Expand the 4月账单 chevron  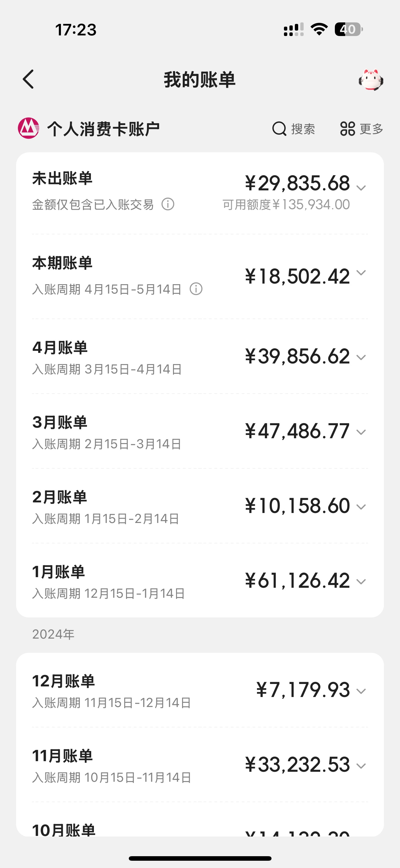coord(361,357)
